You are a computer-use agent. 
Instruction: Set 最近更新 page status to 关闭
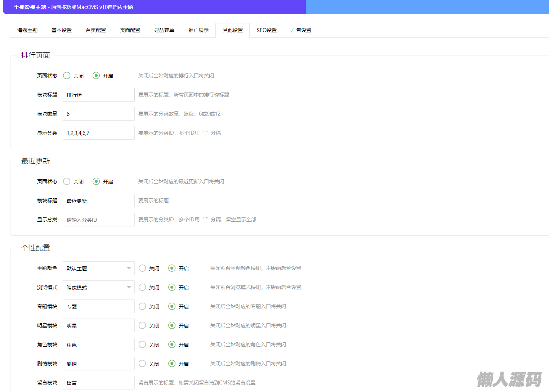[x=67, y=181]
